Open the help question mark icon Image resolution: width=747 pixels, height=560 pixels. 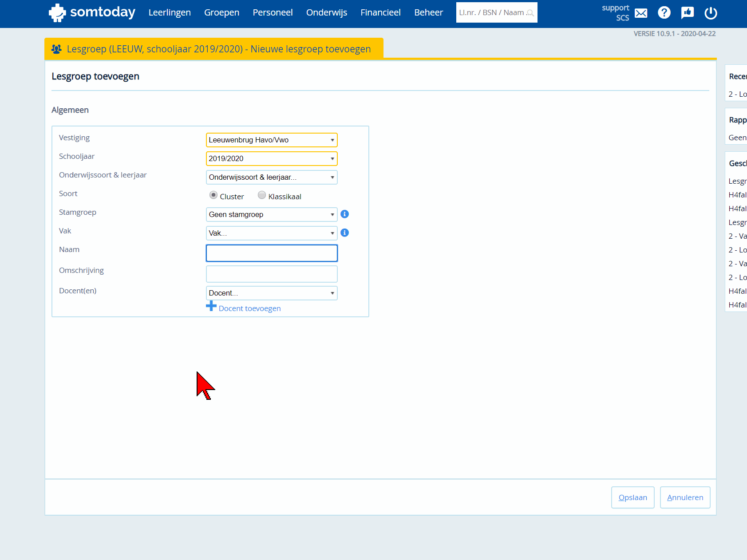pos(664,13)
